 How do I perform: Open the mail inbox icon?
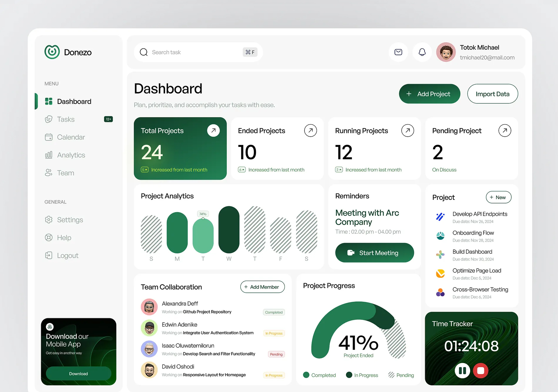tap(398, 52)
